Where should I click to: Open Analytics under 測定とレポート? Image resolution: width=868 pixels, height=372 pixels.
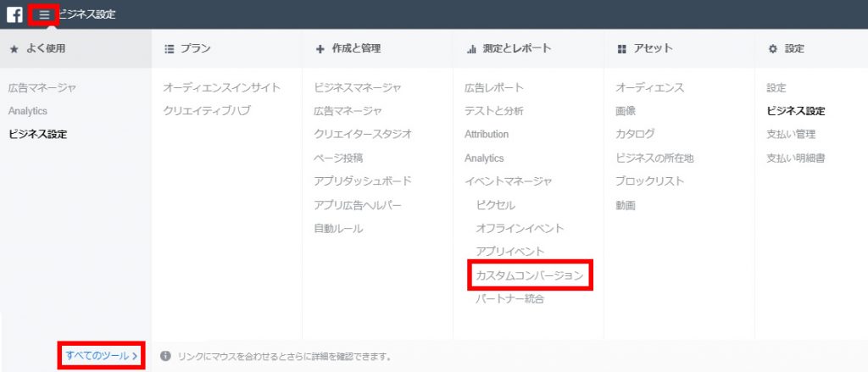[x=484, y=158]
